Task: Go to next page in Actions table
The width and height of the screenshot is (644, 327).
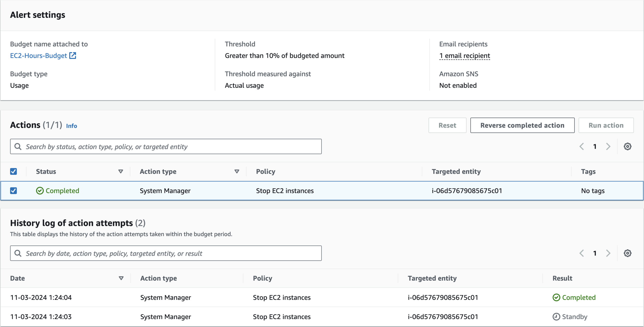Action: [x=608, y=147]
